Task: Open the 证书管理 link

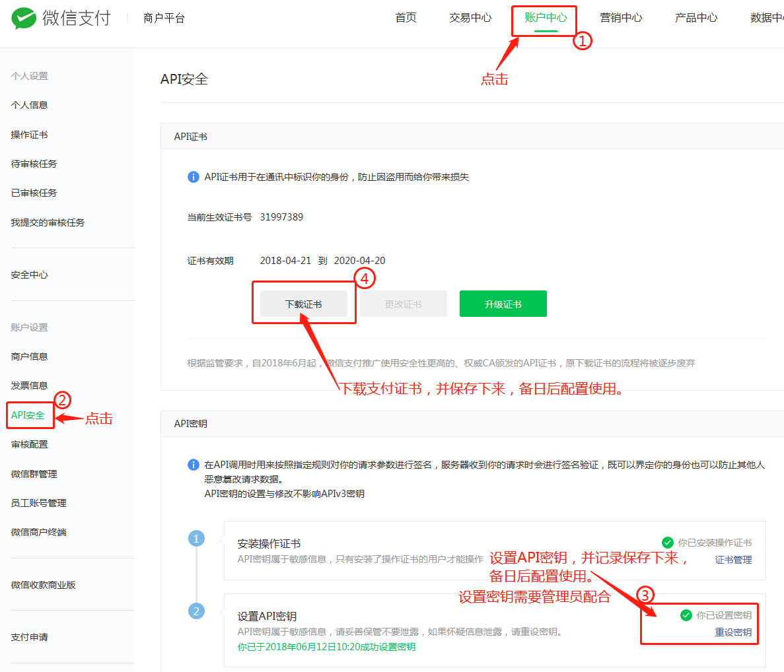Action: click(733, 560)
